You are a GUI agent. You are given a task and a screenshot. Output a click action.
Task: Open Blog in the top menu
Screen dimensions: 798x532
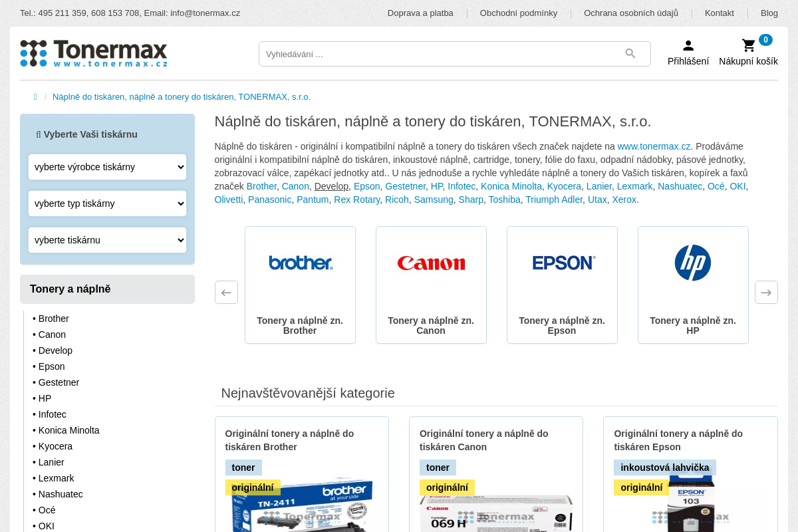click(769, 13)
